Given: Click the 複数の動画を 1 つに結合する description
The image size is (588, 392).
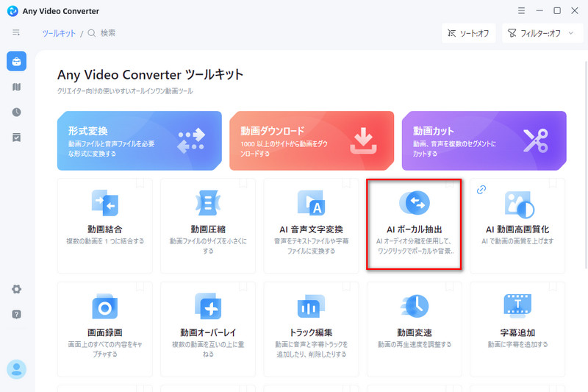Looking at the screenshot, I should [105, 240].
